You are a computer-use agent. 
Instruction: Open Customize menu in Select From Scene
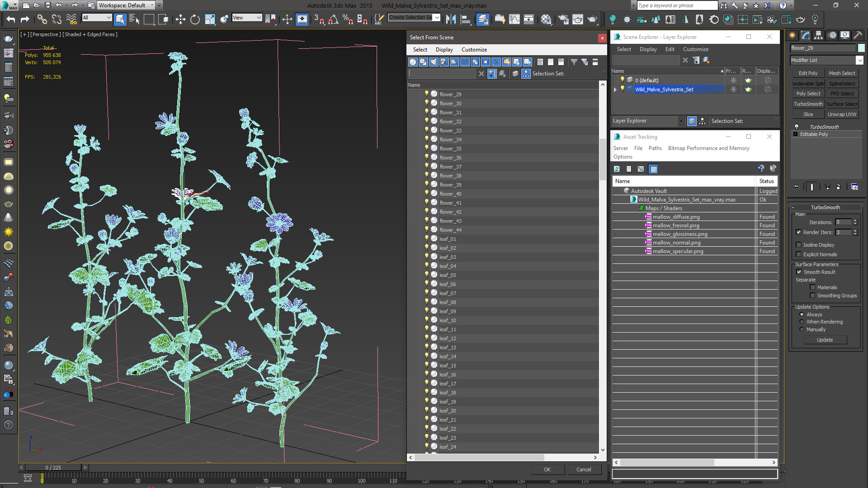pos(474,50)
